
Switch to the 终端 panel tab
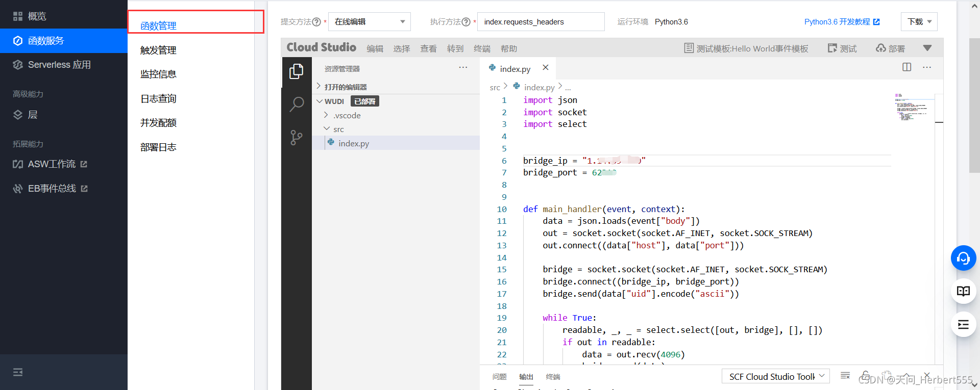click(553, 377)
